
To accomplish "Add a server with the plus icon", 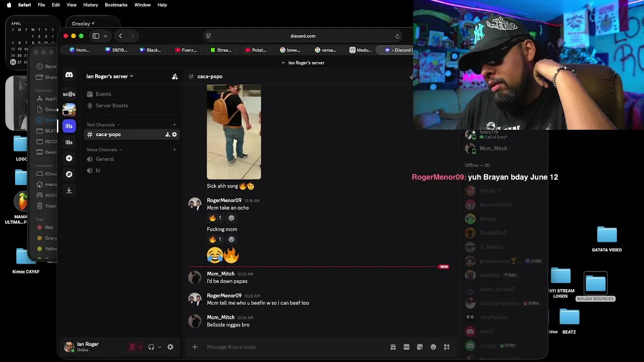I will click(69, 158).
